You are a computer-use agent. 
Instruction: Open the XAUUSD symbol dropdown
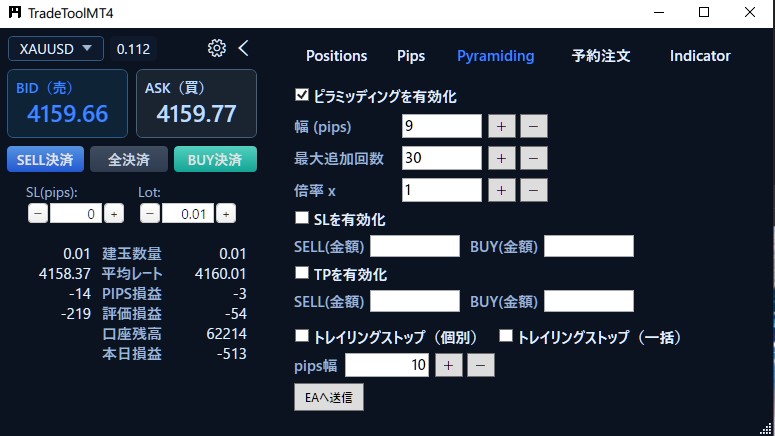pos(56,48)
